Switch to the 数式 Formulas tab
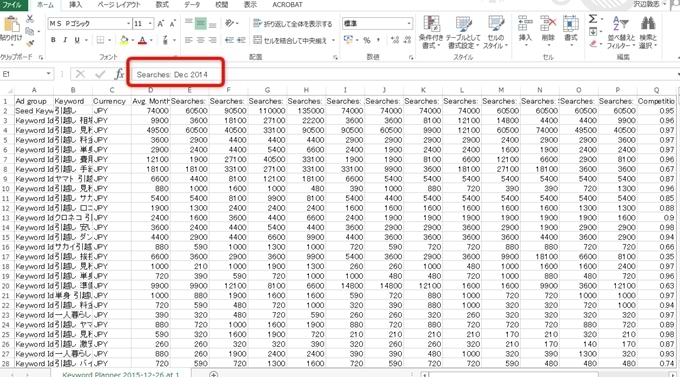The image size is (680, 377). click(x=162, y=5)
